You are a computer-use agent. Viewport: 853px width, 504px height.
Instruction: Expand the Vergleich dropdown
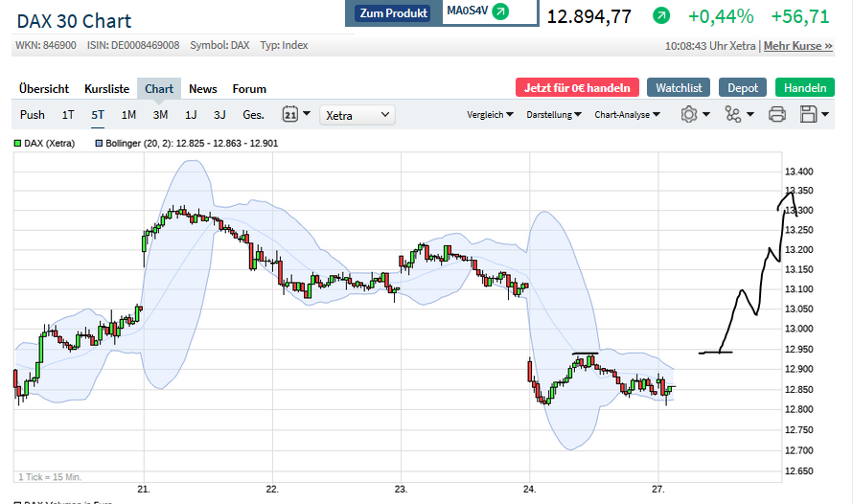pos(490,115)
